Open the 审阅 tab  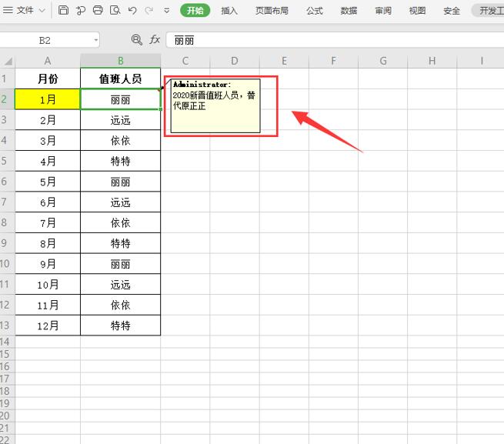(383, 11)
